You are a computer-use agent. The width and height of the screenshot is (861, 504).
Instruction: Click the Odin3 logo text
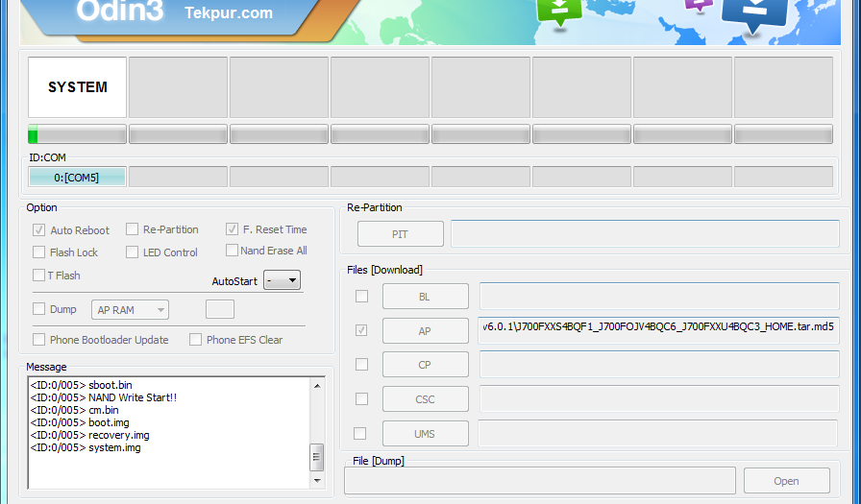click(120, 11)
